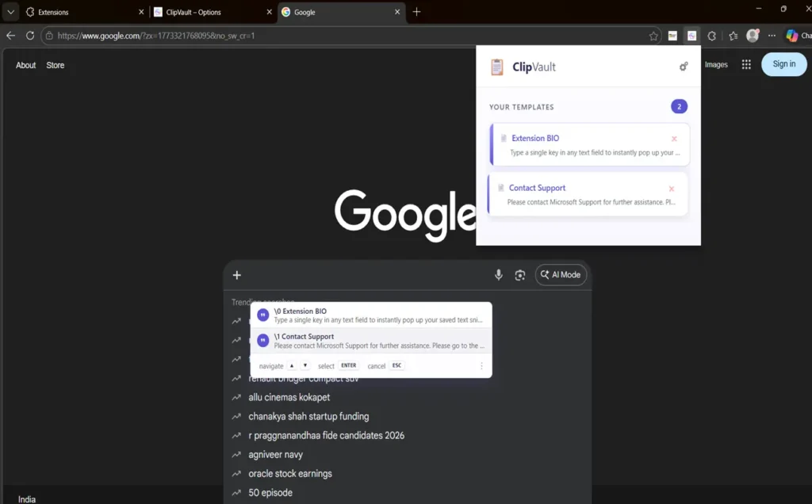812x504 pixels.
Task: Open ClipVault settings via gear icon
Action: tap(683, 67)
